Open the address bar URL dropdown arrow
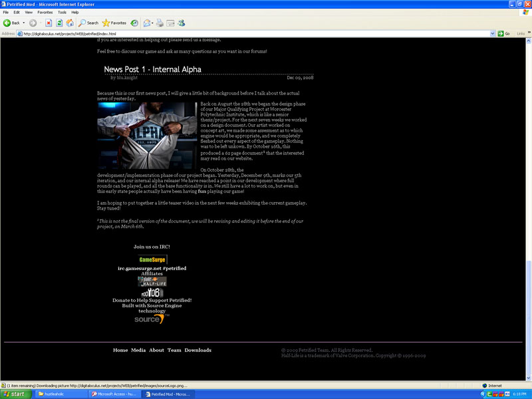This screenshot has height=399, width=532. click(x=492, y=34)
